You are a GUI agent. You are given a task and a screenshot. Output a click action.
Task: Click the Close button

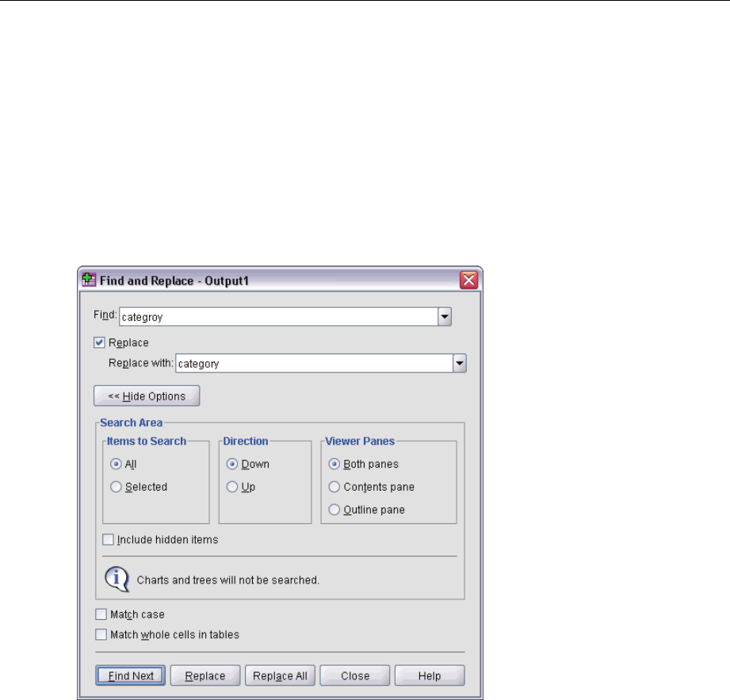355,675
